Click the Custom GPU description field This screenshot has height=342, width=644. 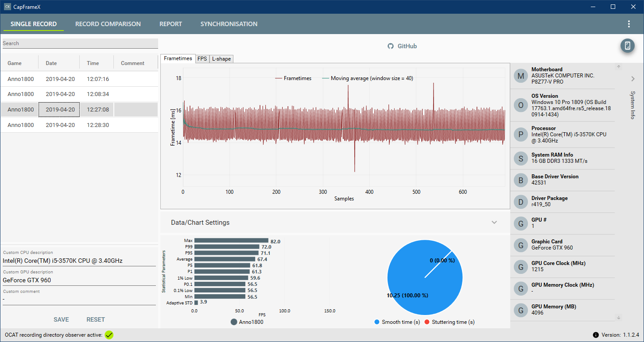tap(79, 280)
